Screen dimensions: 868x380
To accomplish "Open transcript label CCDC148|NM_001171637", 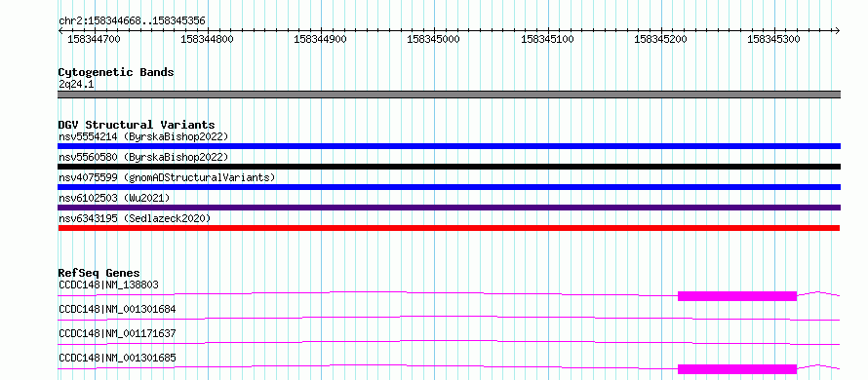I will (117, 333).
